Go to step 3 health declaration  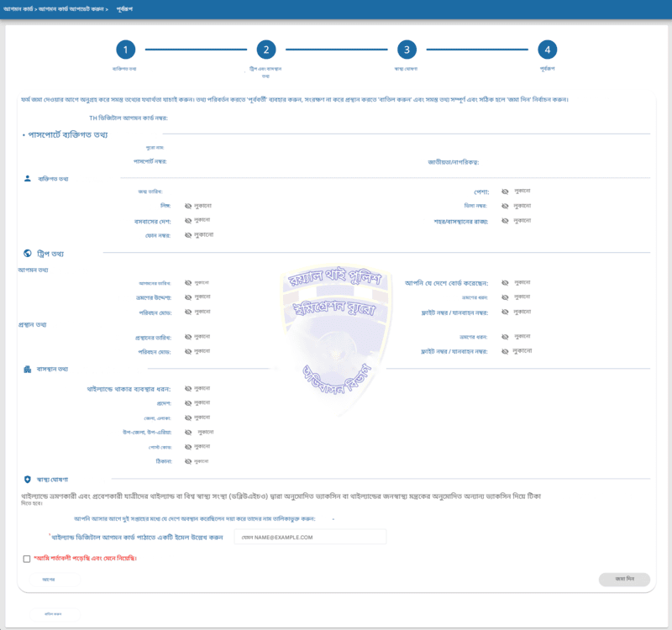[x=407, y=50]
